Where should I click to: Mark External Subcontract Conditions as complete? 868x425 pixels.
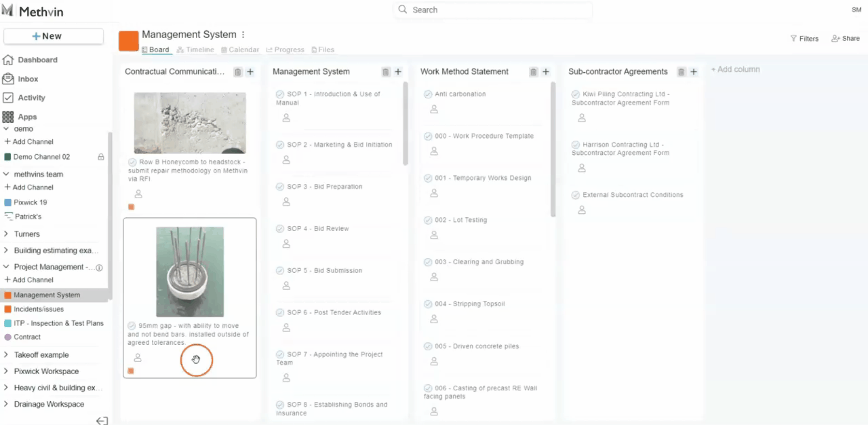pos(576,195)
